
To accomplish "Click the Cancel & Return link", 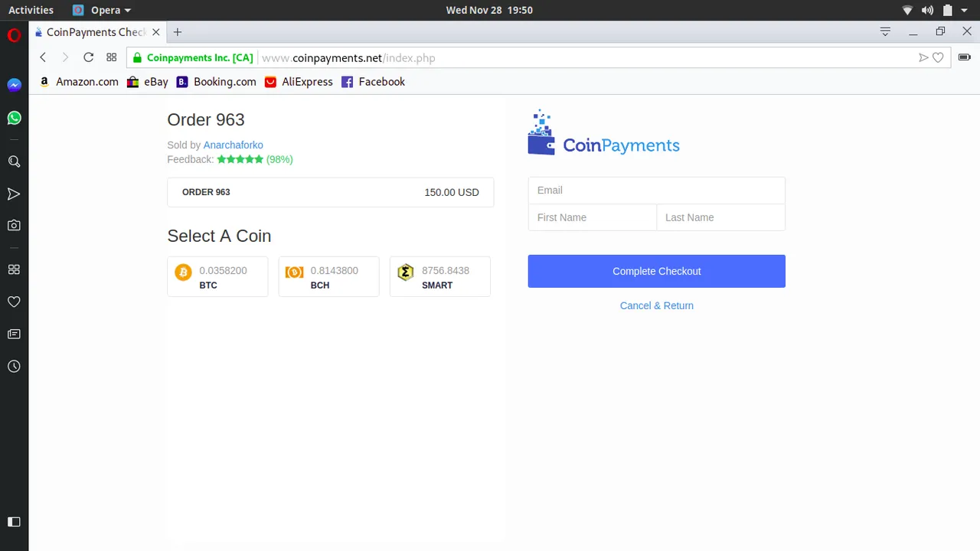I will pyautogui.click(x=657, y=305).
